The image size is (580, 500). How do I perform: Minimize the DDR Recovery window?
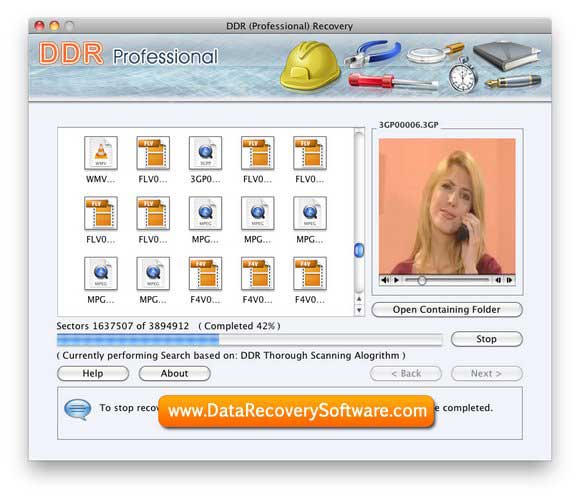[54, 26]
